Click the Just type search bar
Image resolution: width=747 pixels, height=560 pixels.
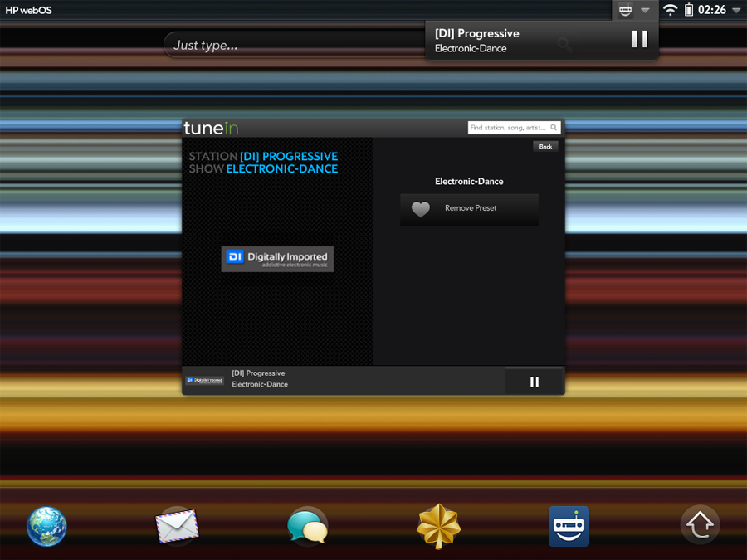click(x=295, y=46)
